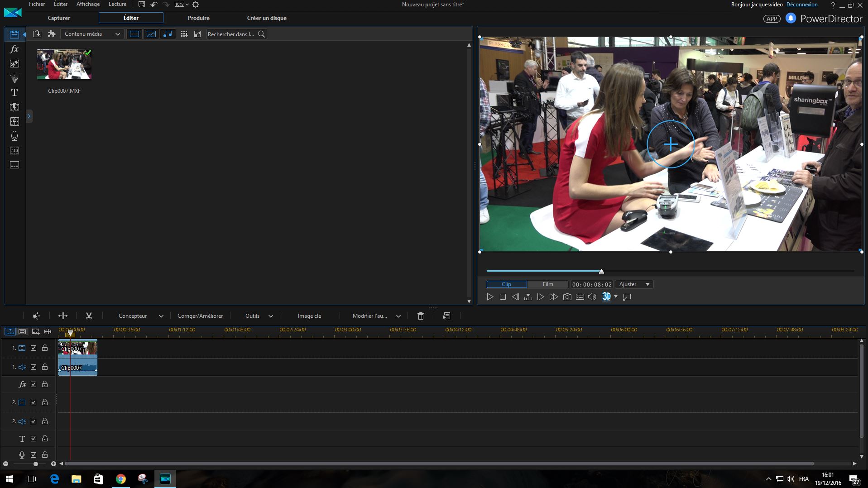Click the Magic tools wand icon
Image resolution: width=868 pixels, height=488 pixels.
pyautogui.click(x=36, y=316)
